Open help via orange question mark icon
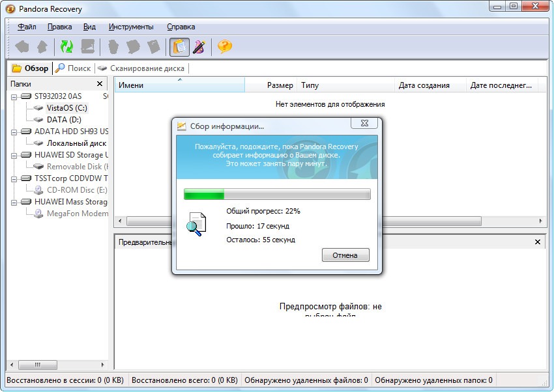 point(225,47)
